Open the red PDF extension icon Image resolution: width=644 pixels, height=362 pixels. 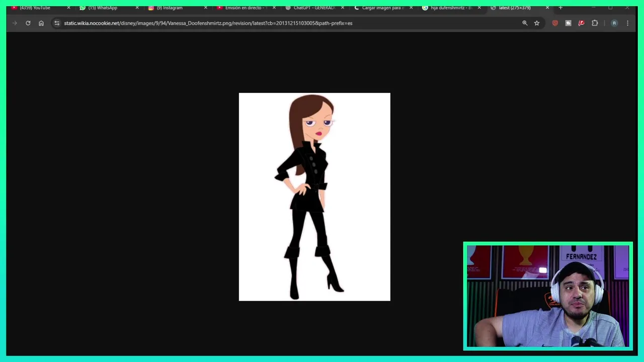click(x=582, y=23)
